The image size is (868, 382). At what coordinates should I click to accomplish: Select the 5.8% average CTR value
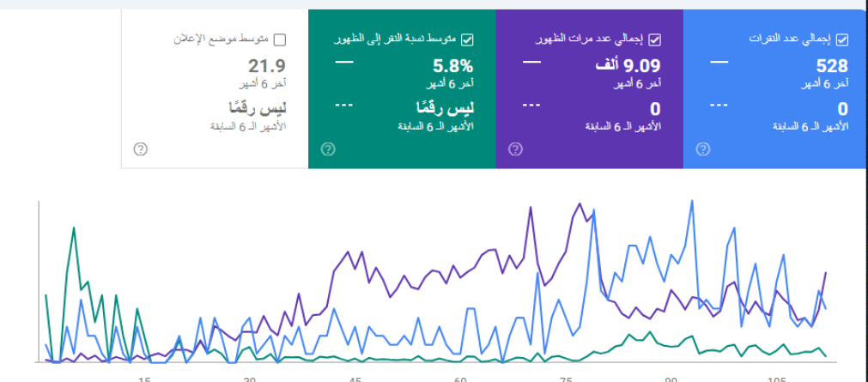[x=454, y=66]
